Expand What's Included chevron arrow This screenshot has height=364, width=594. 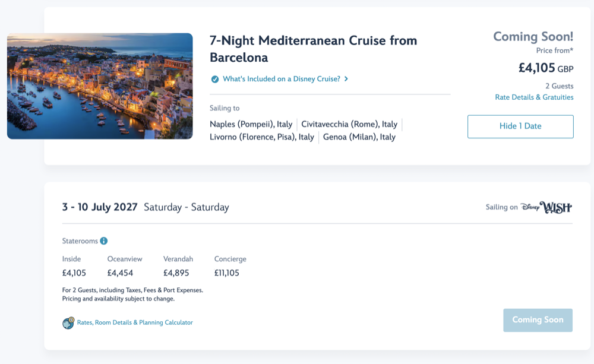[346, 79]
